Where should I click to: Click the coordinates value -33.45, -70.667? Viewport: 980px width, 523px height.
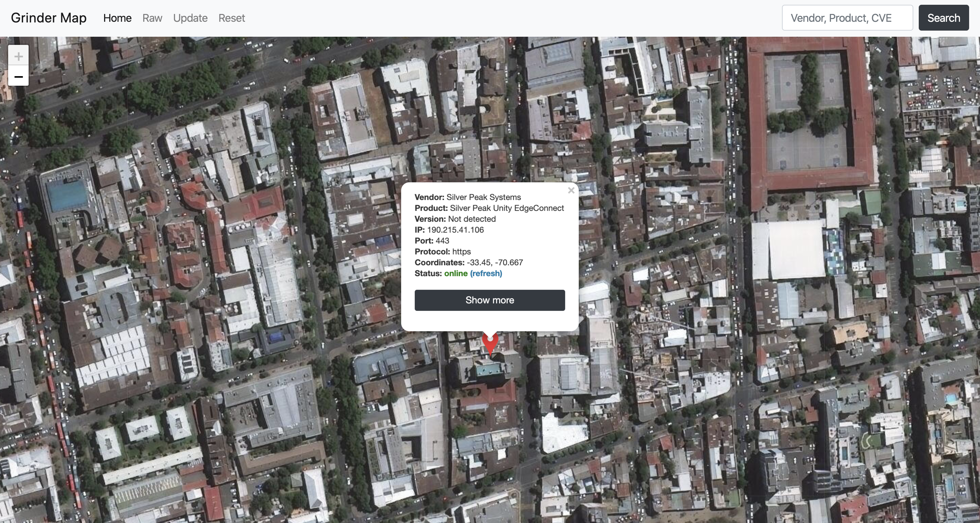point(494,263)
